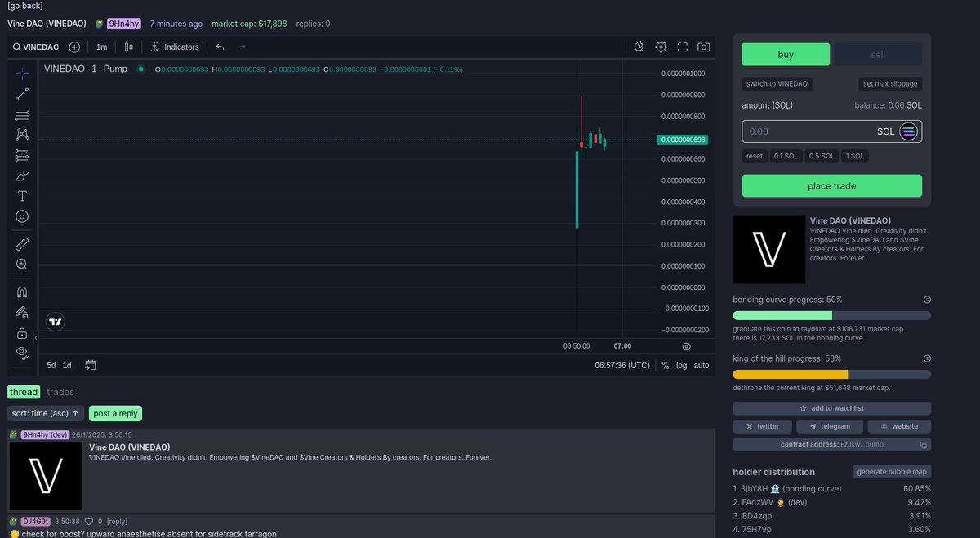Set chart range to 1d
The height and width of the screenshot is (538, 980).
pyautogui.click(x=67, y=365)
